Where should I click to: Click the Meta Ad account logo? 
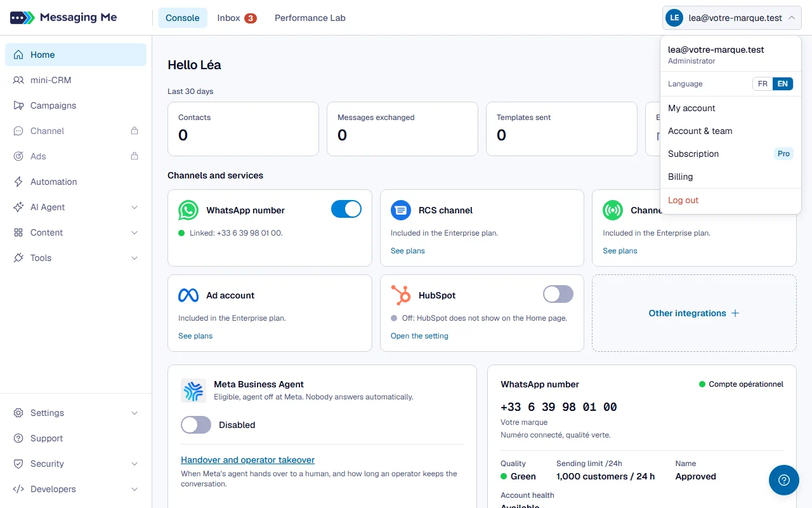pyautogui.click(x=188, y=295)
